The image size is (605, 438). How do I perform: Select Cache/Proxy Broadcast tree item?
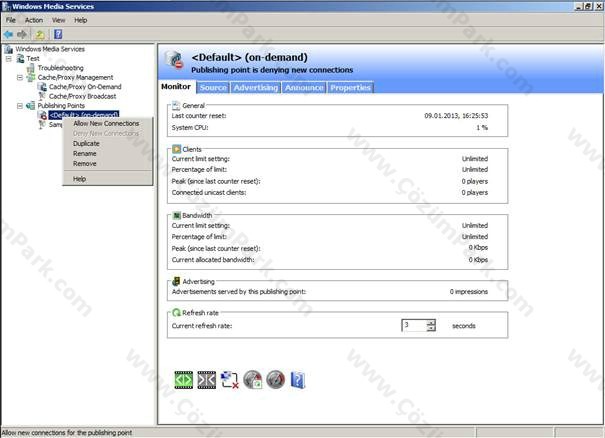[83, 96]
